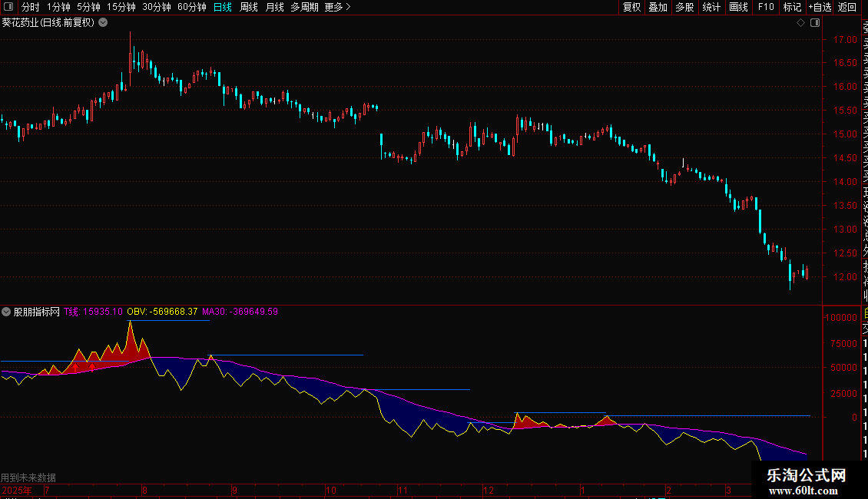This screenshot has width=868, height=499.
Task: Toggle the left panel icon at top-left
Action: [x=8, y=7]
